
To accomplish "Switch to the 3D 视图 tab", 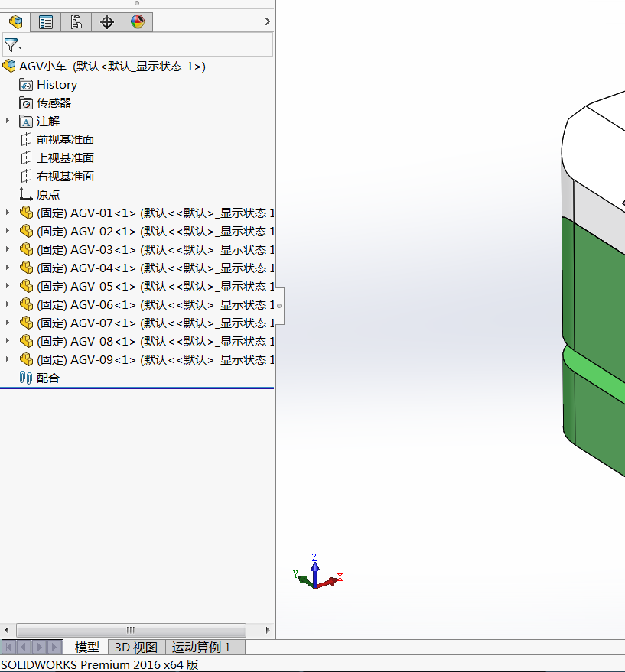I will pyautogui.click(x=135, y=648).
